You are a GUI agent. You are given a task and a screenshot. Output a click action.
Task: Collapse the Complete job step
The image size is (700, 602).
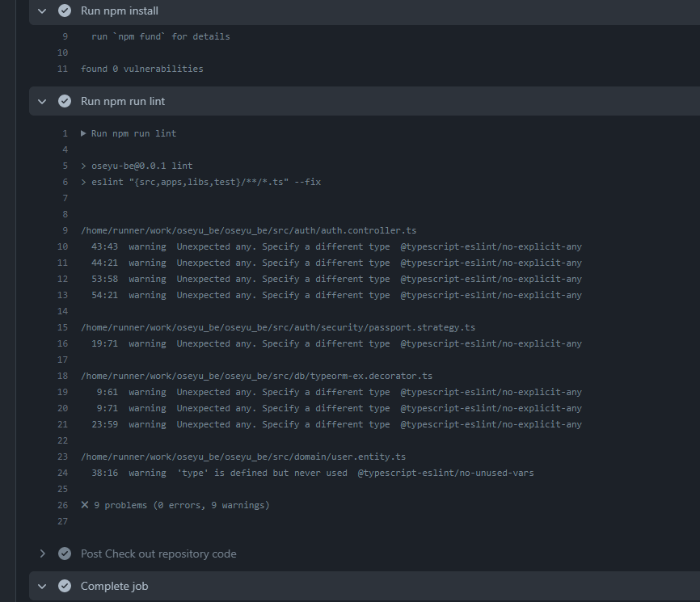pyautogui.click(x=42, y=587)
